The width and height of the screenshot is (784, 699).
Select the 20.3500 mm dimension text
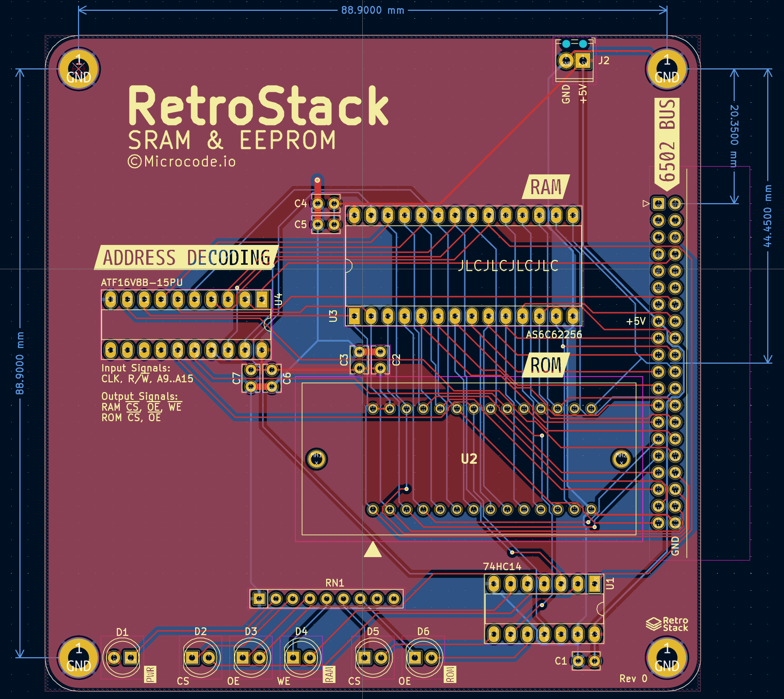click(x=734, y=136)
